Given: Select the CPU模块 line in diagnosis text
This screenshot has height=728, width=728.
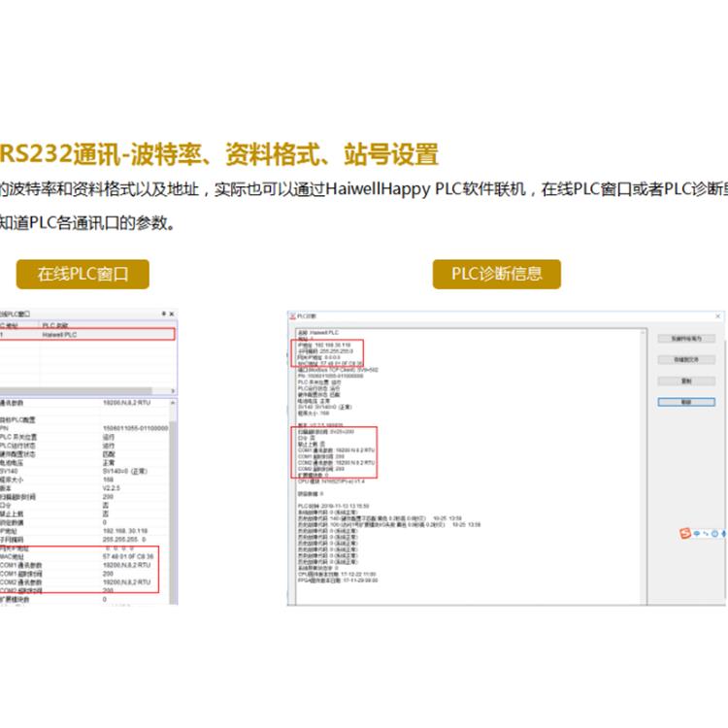Looking at the screenshot, I should click(x=331, y=481).
